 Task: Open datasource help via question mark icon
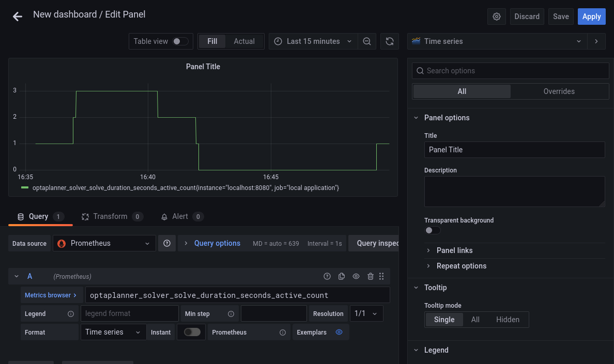(166, 243)
